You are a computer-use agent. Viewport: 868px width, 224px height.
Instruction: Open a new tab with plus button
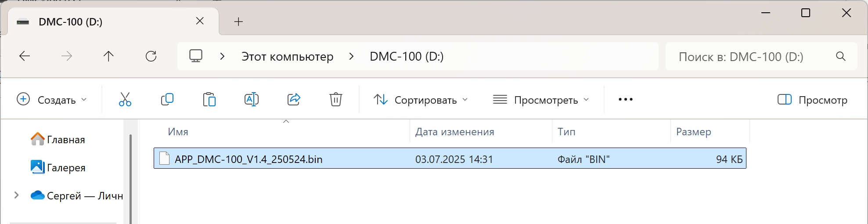tap(238, 22)
